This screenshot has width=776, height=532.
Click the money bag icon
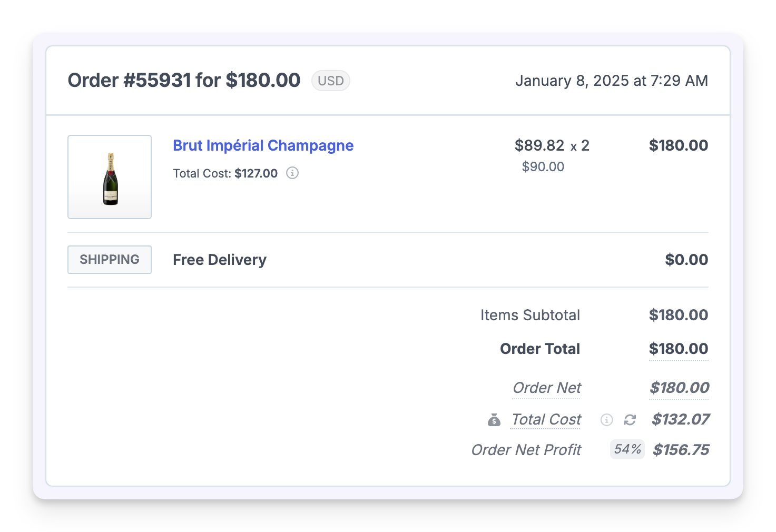point(494,420)
